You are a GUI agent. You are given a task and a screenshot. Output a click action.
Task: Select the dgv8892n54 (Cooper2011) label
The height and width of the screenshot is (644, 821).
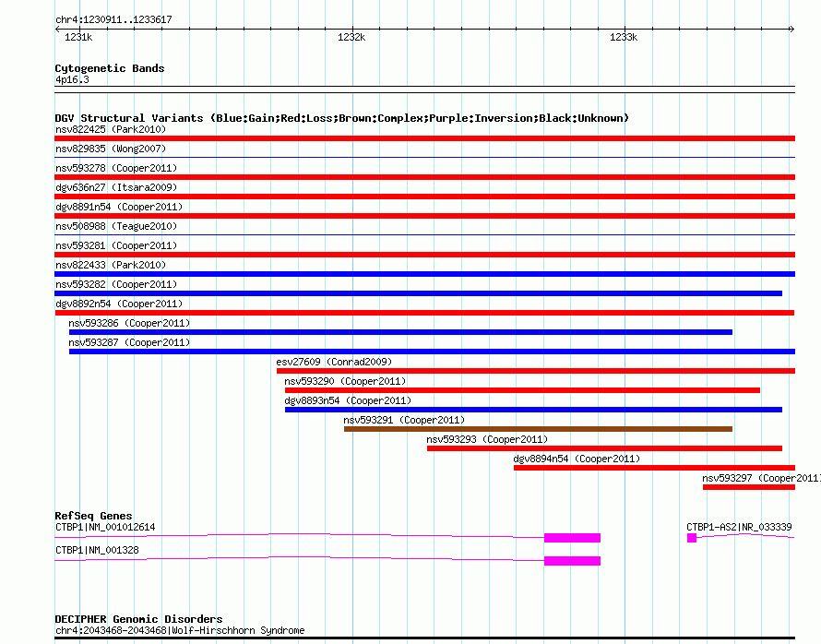[x=119, y=304]
